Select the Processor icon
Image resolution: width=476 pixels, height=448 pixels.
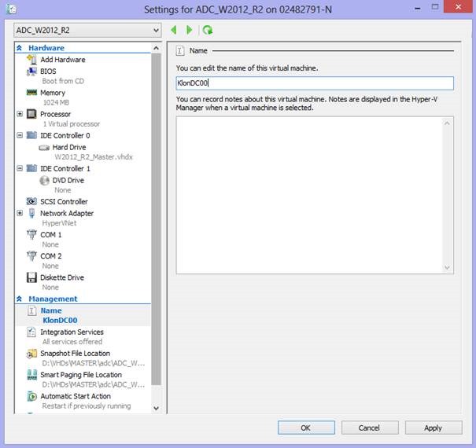pos(31,114)
